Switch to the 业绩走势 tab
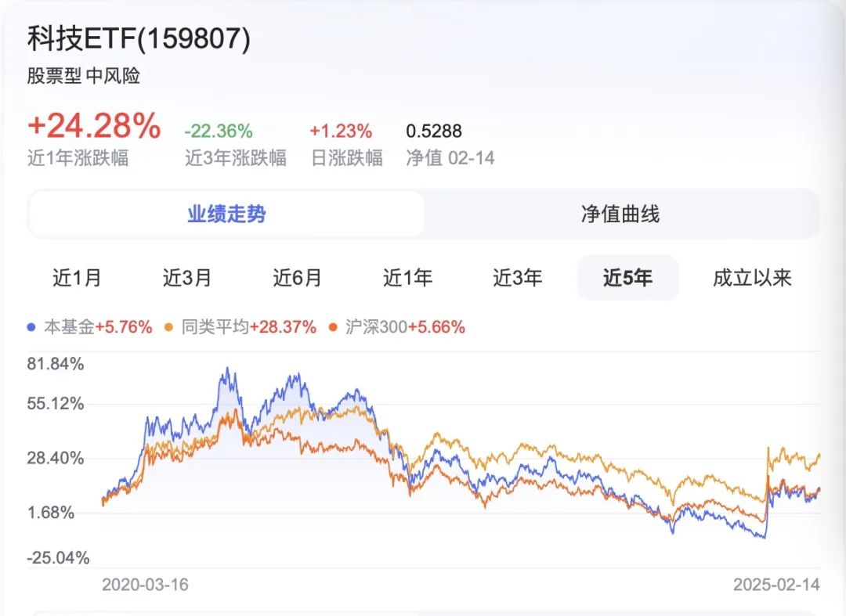 [226, 214]
